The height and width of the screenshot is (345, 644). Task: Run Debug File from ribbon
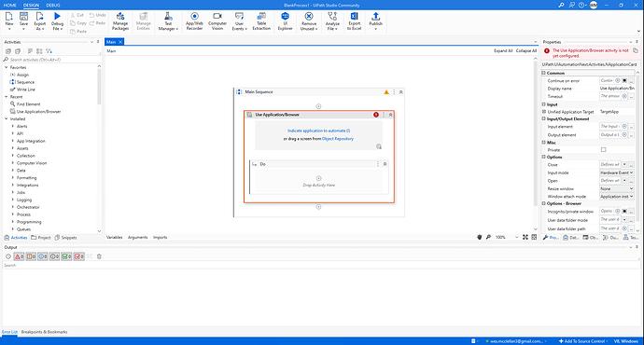click(x=57, y=21)
